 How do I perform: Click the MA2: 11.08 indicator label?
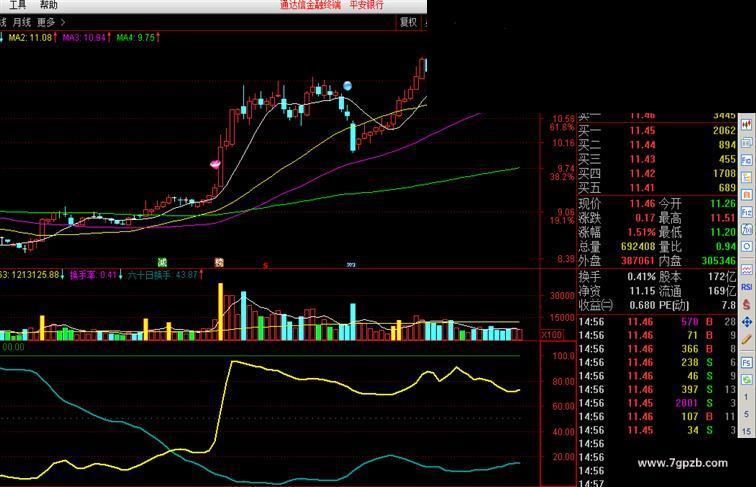pyautogui.click(x=33, y=38)
